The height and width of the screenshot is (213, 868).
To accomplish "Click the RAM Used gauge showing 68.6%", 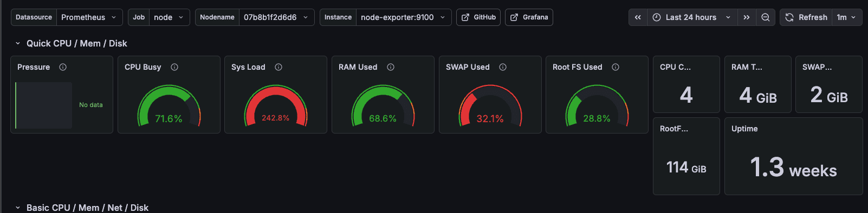I will 383,106.
